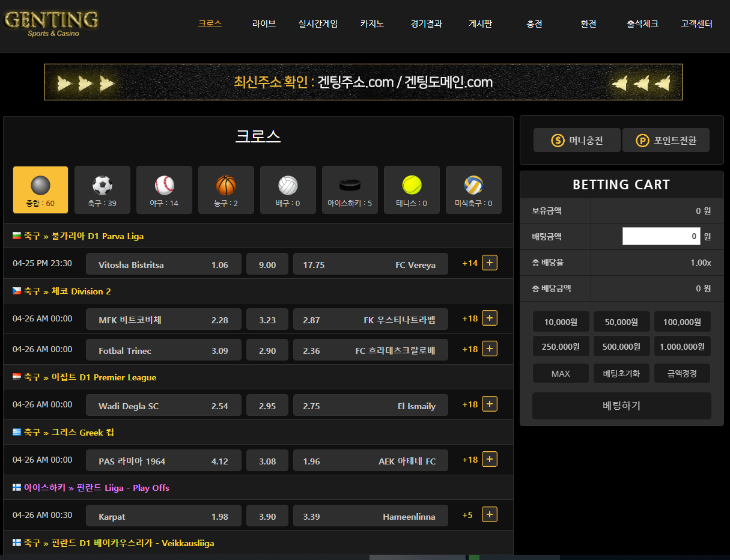This screenshot has height=560, width=730.
Task: Reset bets with 베팅초기화
Action: click(x=621, y=374)
